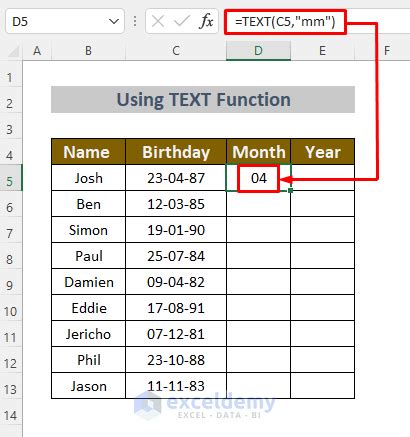Select column A header
This screenshot has width=410, height=437.
pyautogui.click(x=37, y=51)
